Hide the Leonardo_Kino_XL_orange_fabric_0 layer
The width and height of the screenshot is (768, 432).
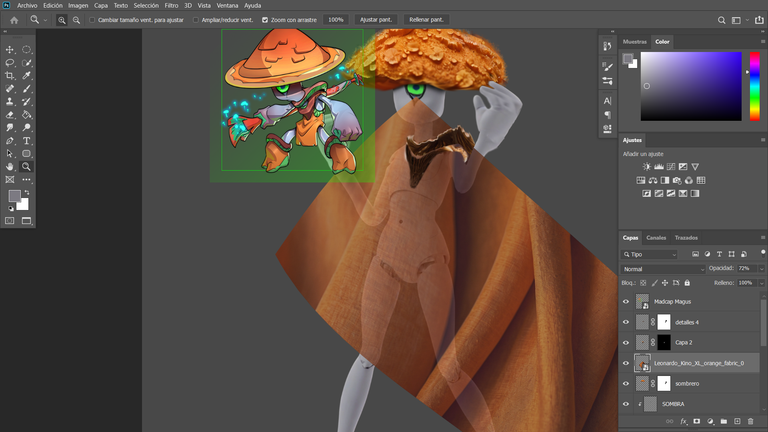point(626,363)
